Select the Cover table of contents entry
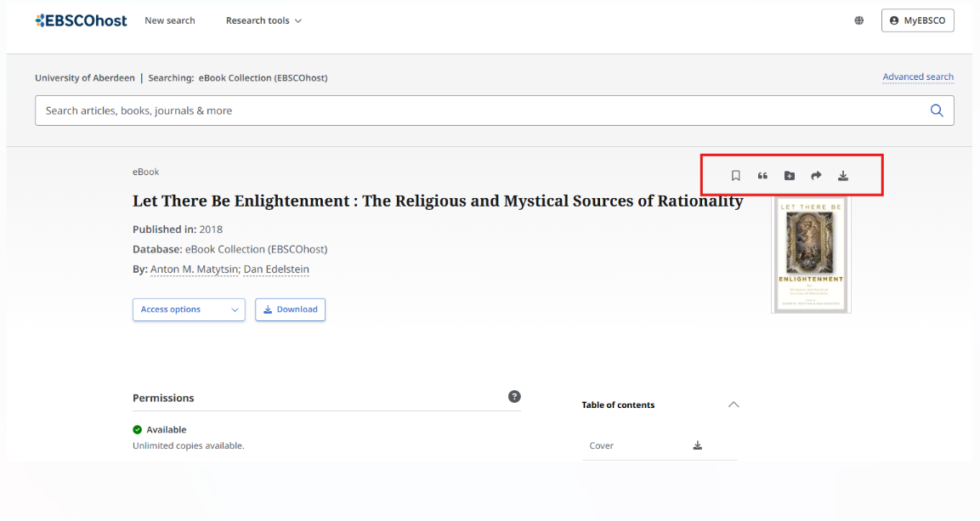The image size is (980, 521). coord(601,445)
